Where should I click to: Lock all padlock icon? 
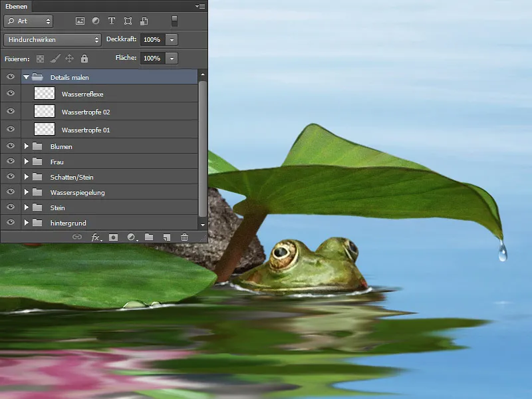(84, 59)
